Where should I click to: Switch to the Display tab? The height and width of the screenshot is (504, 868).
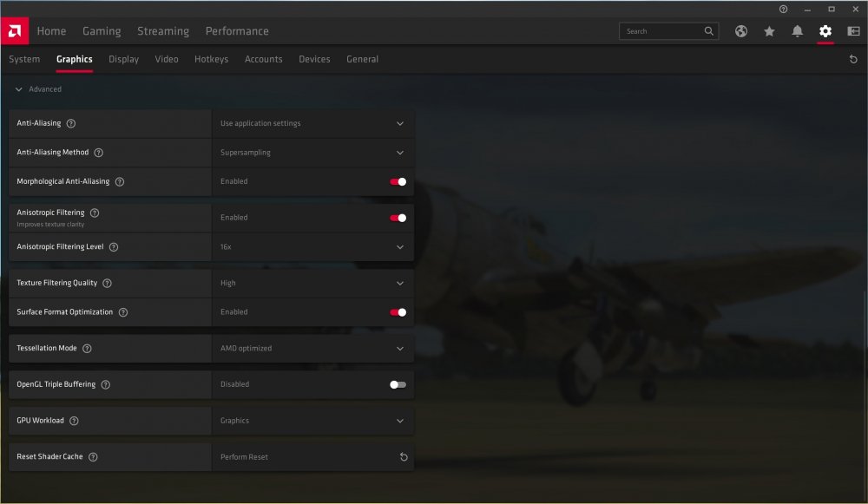tap(123, 59)
